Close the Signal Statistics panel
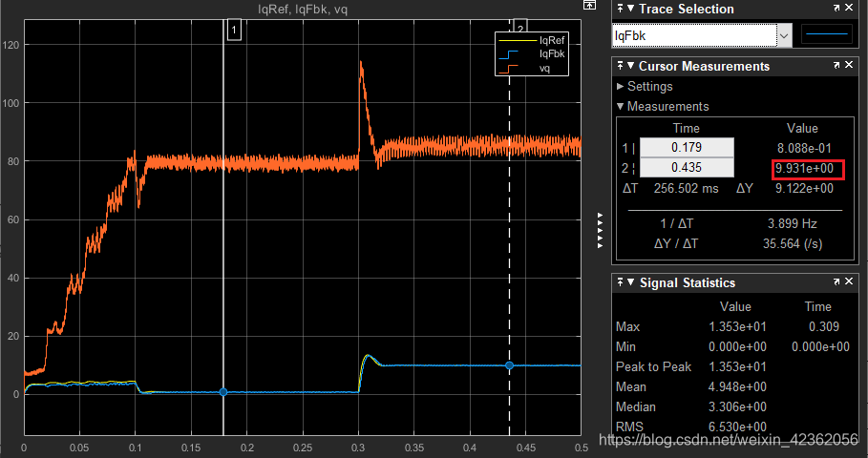Viewport: 868px width, 458px height. 849,282
